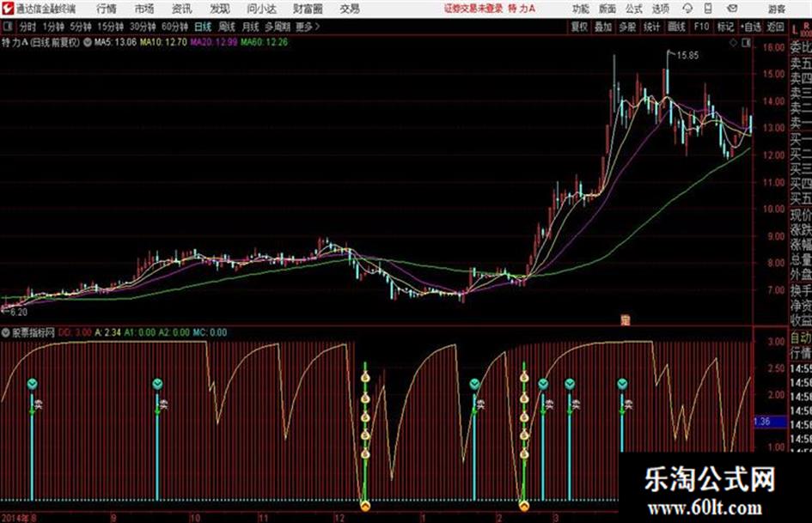The height and width of the screenshot is (523, 812).
Task: Switch to the 30分钟 period tab
Action: 143,27
